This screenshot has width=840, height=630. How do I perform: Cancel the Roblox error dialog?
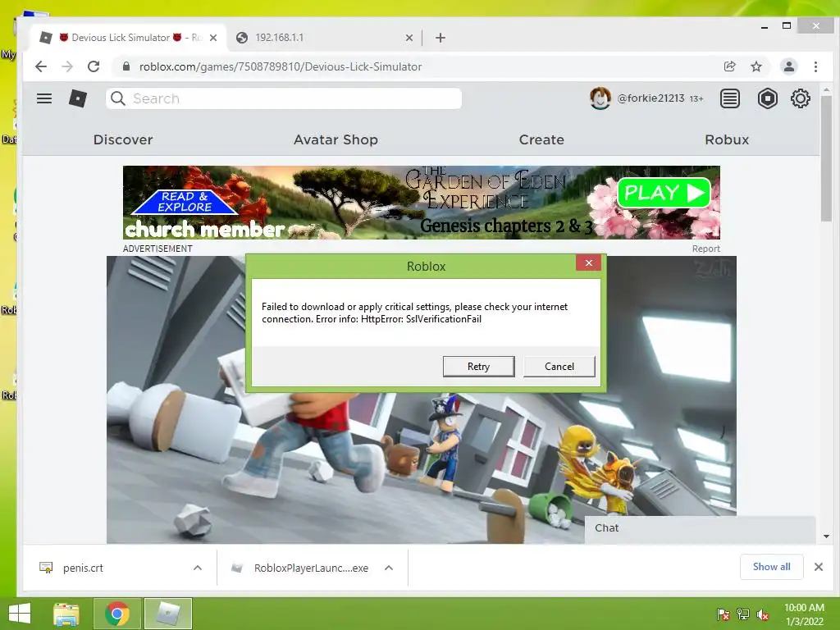(559, 367)
